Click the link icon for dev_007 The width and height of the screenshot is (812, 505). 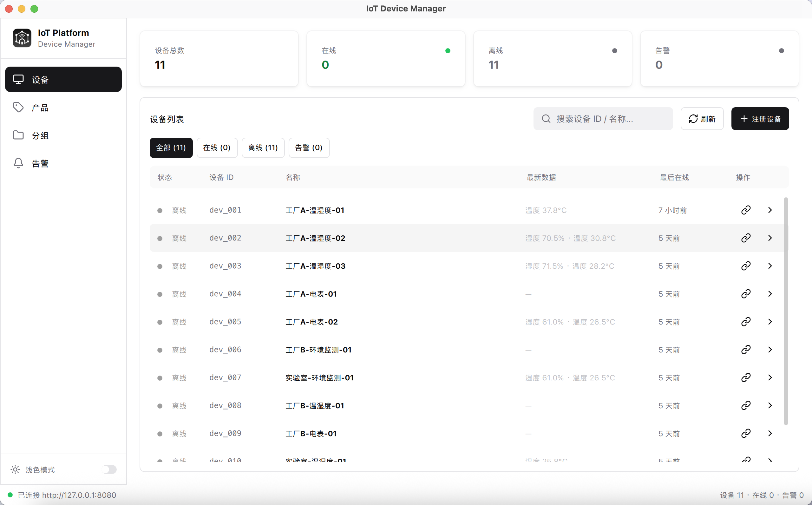(x=746, y=377)
